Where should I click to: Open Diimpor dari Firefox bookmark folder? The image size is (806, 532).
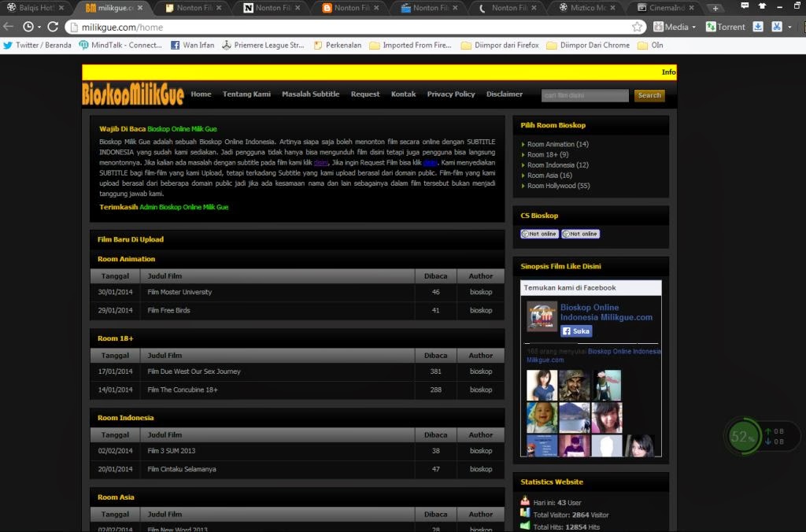pyautogui.click(x=500, y=45)
